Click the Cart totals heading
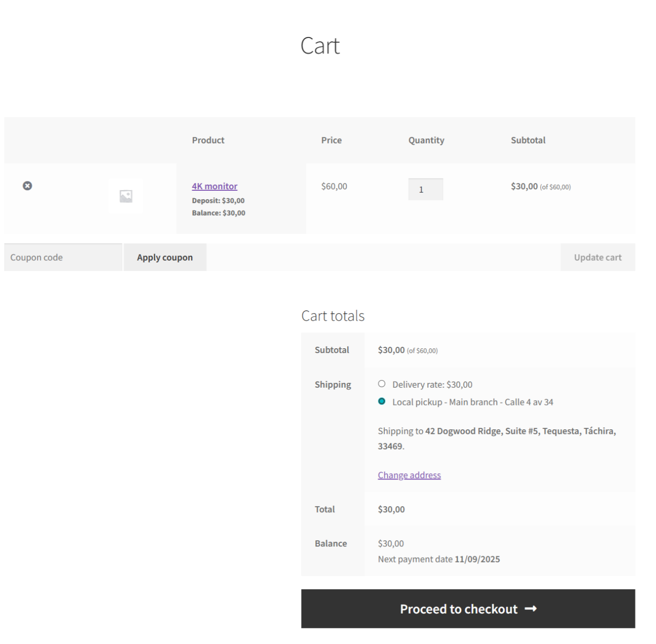Image resolution: width=656 pixels, height=644 pixels. pyautogui.click(x=333, y=316)
